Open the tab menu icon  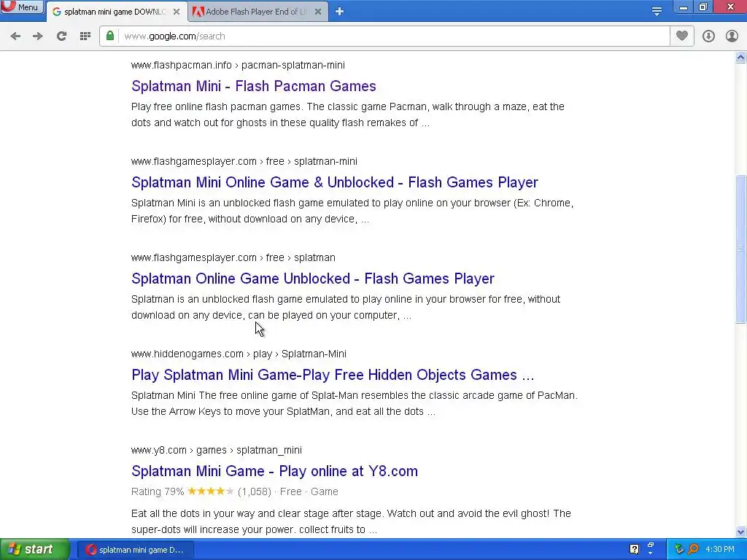click(x=657, y=12)
